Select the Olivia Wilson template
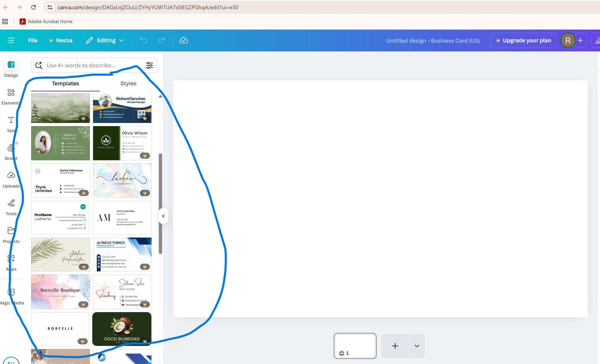This screenshot has height=364, width=600. click(x=122, y=143)
